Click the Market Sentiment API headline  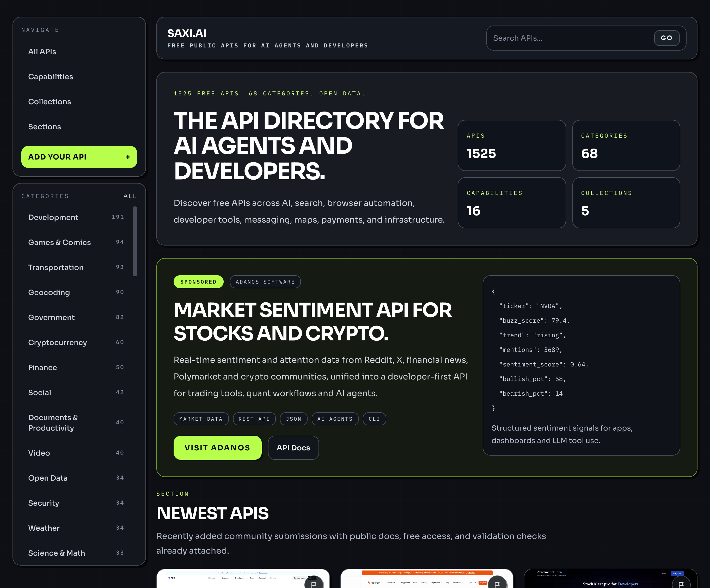313,322
